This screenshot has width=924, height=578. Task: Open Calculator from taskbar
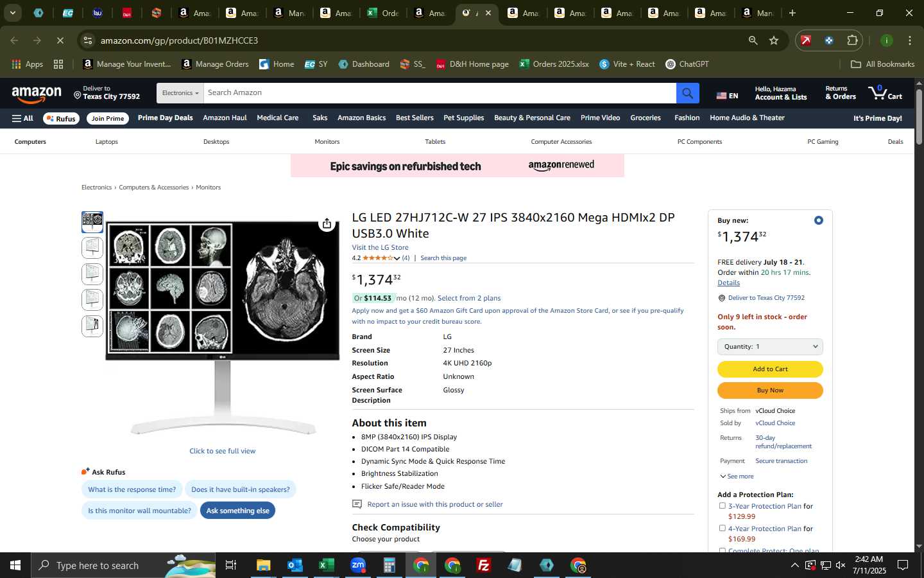pos(389,565)
